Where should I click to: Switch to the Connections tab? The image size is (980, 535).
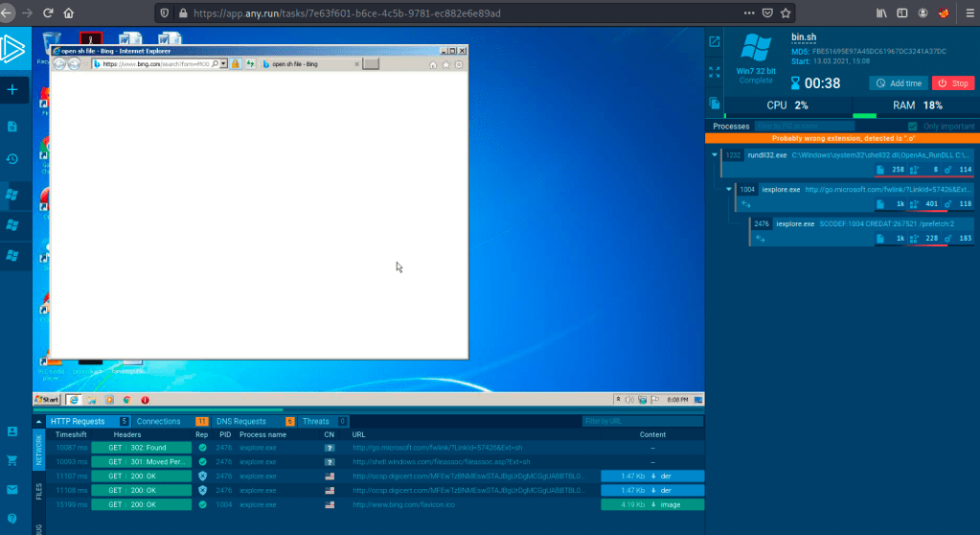(x=159, y=421)
